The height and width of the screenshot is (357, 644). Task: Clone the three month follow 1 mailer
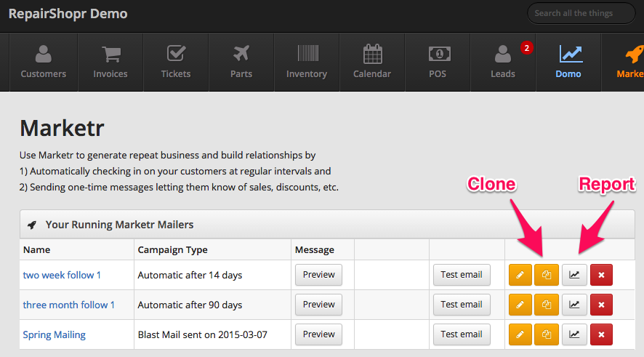[x=546, y=305]
